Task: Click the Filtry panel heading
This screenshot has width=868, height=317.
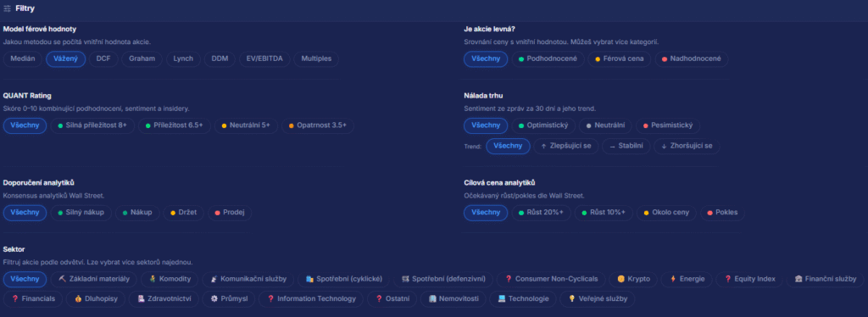Action: tap(25, 8)
